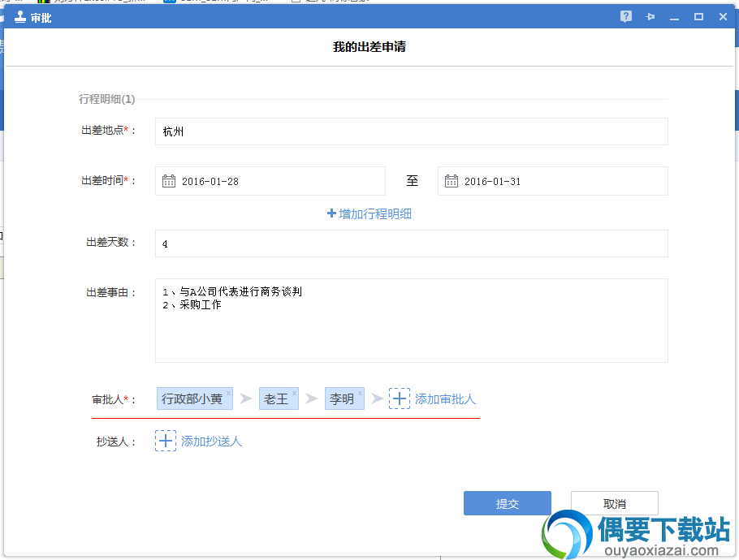Viewport: 739px width, 560px height.
Task: Cancel with the 取消 button
Action: (615, 503)
